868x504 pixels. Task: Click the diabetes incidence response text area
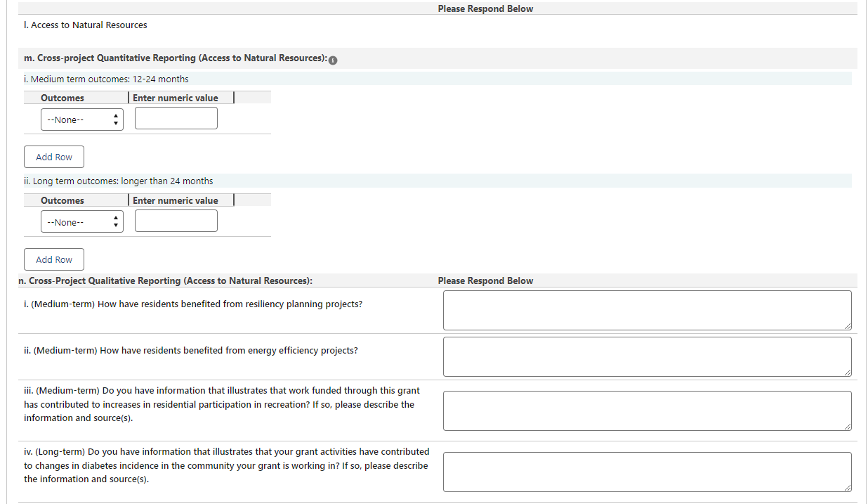pyautogui.click(x=646, y=472)
